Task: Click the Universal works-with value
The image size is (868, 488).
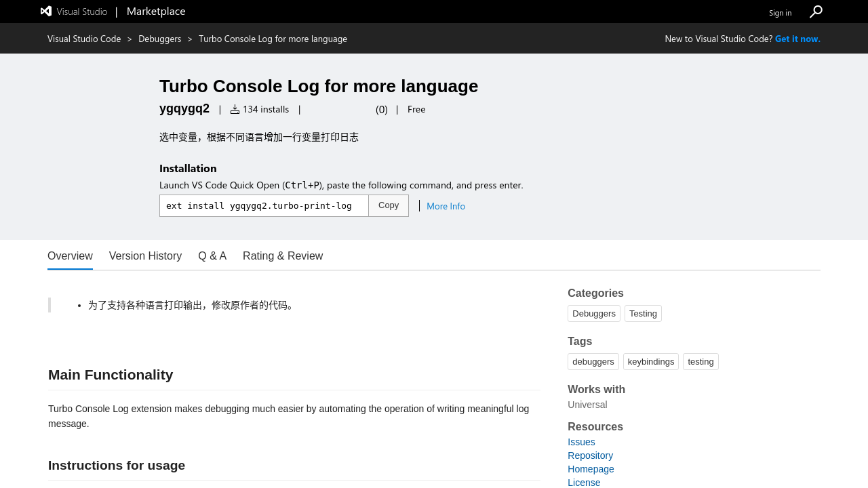Action: click(x=587, y=405)
